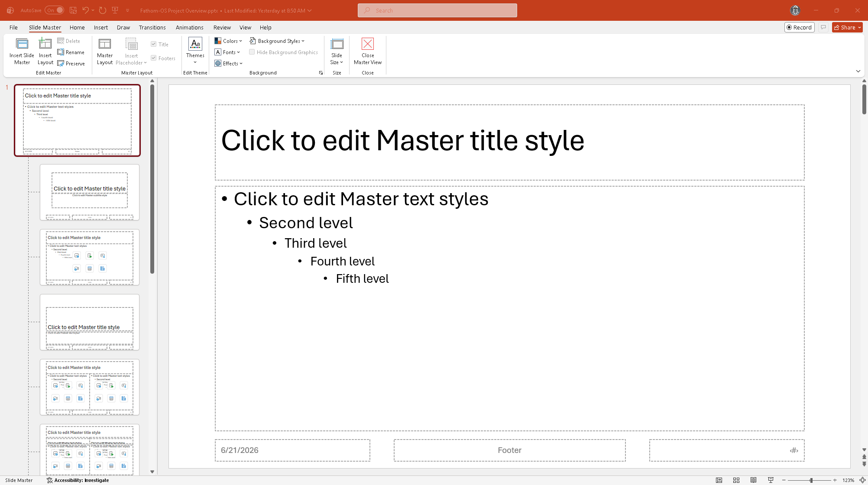Fit slide to current window

[x=862, y=480]
